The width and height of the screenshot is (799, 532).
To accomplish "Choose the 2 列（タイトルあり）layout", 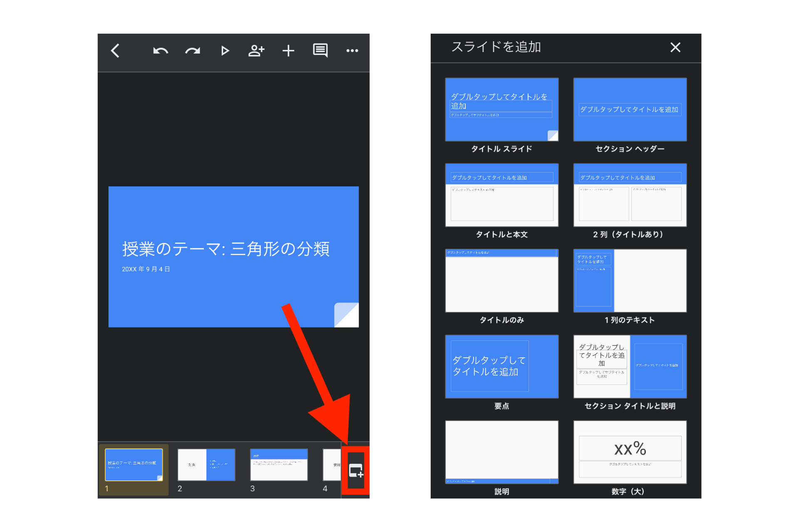I will tap(630, 195).
